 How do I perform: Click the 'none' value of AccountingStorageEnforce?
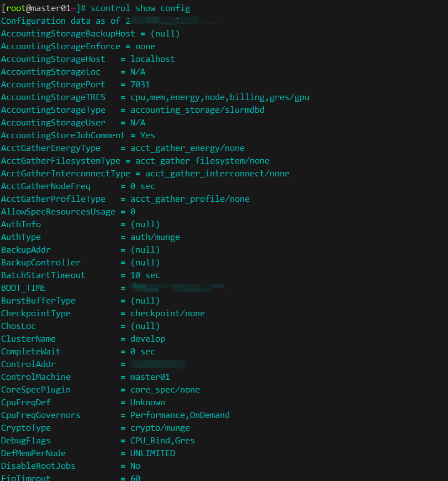145,46
